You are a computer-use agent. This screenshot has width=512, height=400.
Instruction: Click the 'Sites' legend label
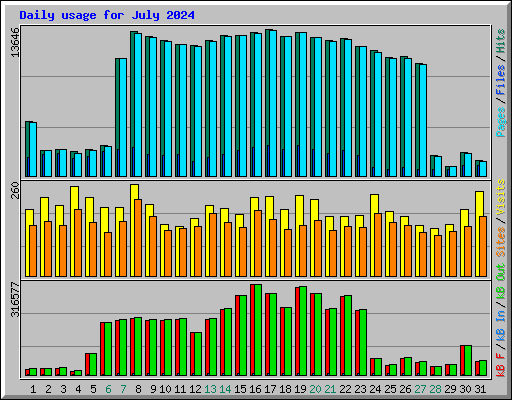[x=501, y=242]
